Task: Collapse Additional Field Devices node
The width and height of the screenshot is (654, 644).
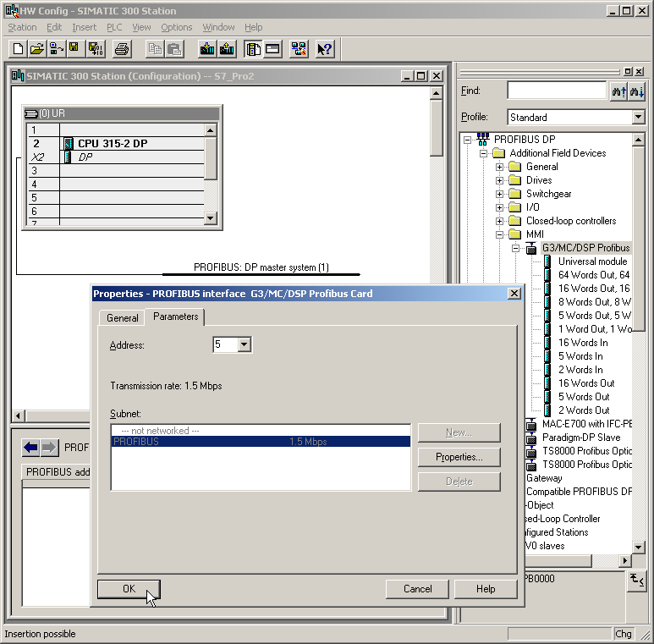Action: point(483,153)
